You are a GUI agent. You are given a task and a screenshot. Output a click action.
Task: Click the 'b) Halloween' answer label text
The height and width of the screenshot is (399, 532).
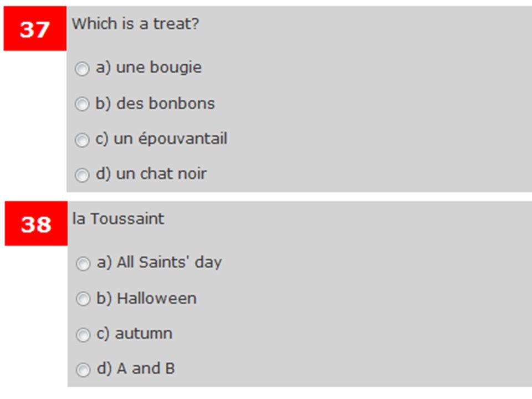click(146, 298)
